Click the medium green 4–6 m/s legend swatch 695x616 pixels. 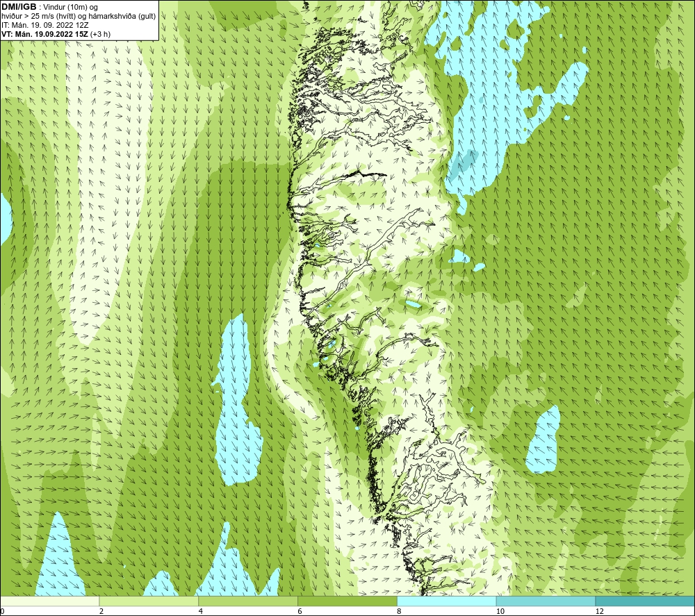(248, 601)
